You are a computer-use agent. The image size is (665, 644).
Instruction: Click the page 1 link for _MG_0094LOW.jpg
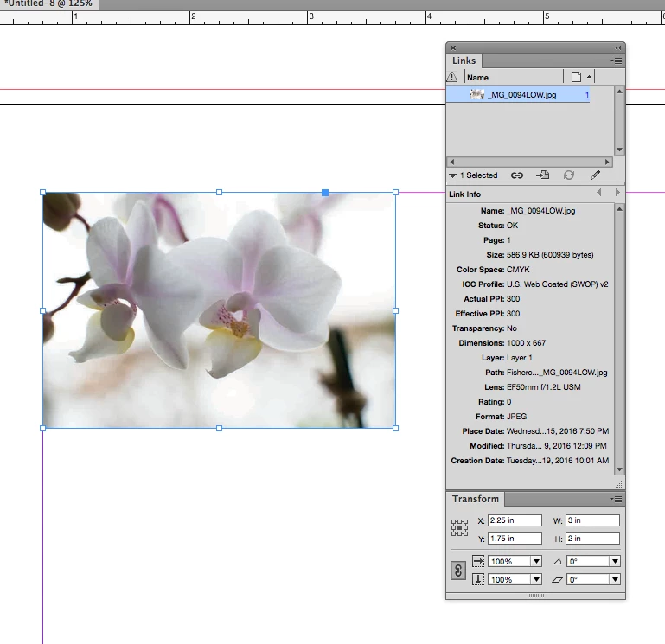point(587,95)
